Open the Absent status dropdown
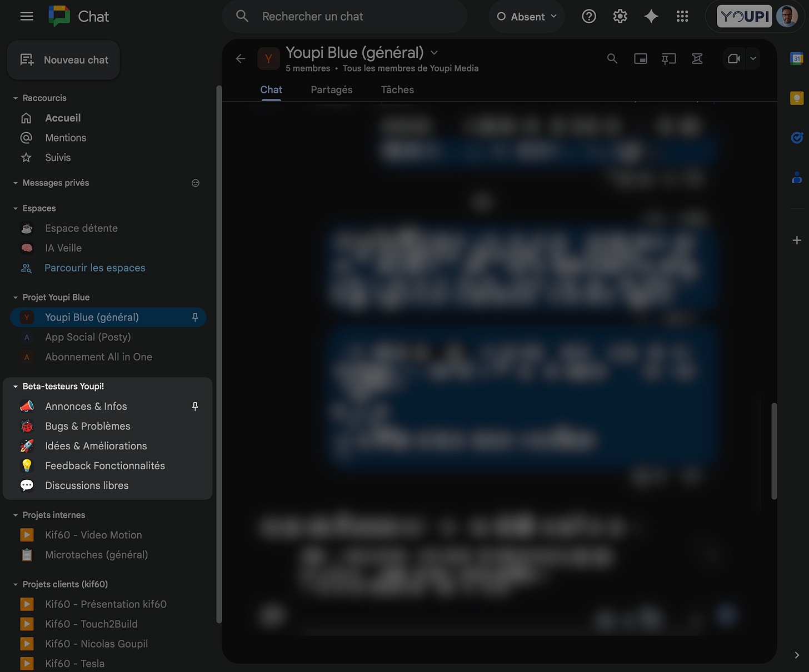This screenshot has height=672, width=809. point(527,17)
